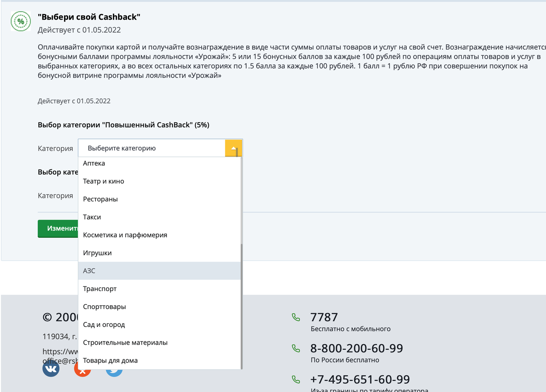Screen dimensions: 546x392
Task: Click 'Выбор категории Повышенный CashBack (5%)' label
Action: pyautogui.click(x=123, y=125)
